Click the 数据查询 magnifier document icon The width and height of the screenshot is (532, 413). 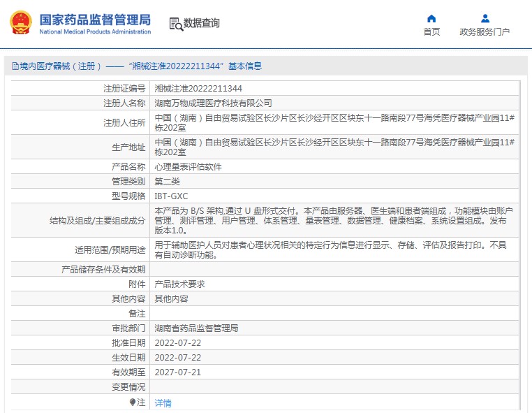tap(175, 24)
